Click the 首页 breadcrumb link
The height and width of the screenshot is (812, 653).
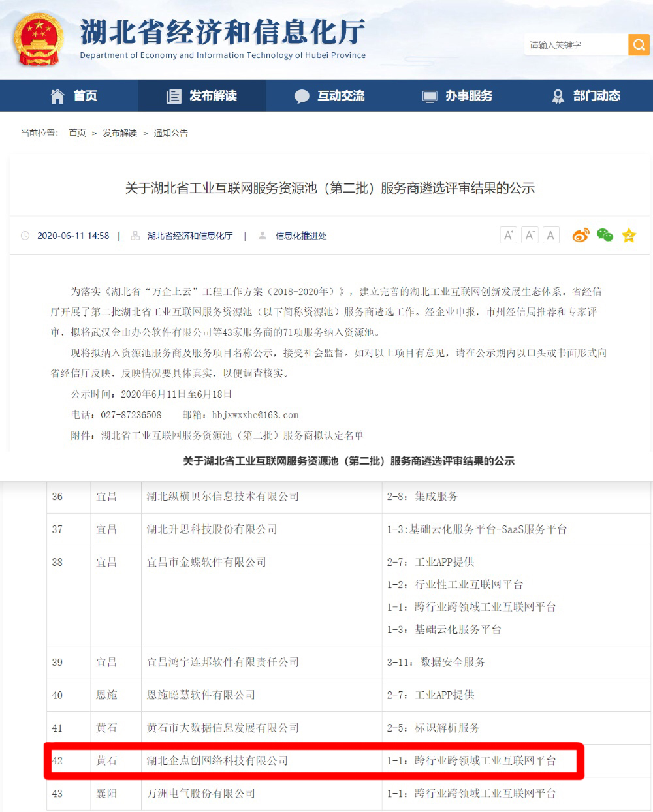(77, 133)
